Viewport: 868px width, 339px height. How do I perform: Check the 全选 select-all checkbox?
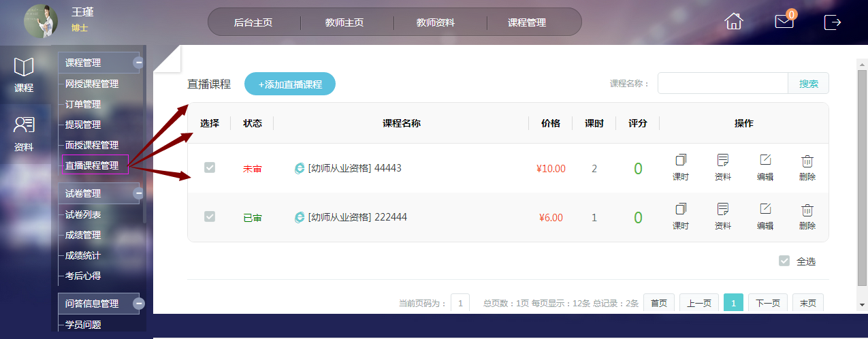coord(784,261)
